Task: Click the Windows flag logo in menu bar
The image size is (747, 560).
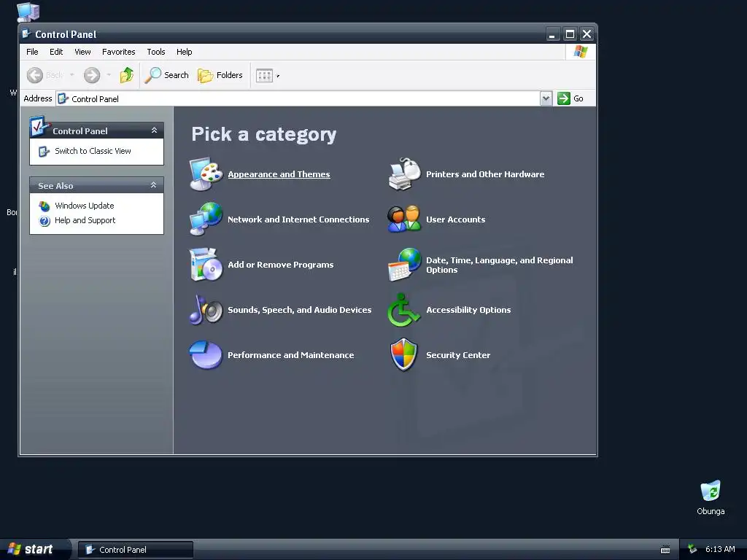Action: coord(580,52)
